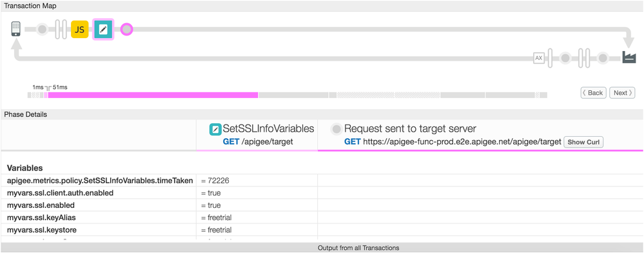The width and height of the screenshot is (644, 253).
Task: Go to the previous step with Back
Action: pos(594,92)
